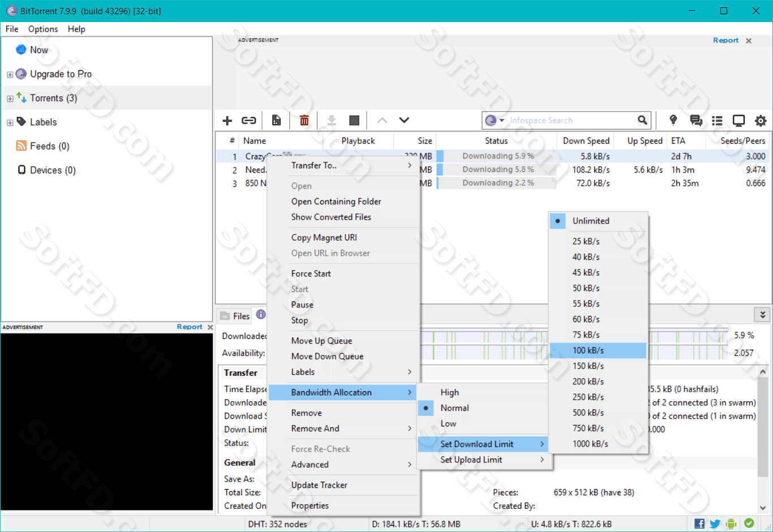Screen dimensions: 773x532
Task: Click the chat bubbles icon in toolbar
Action: (x=696, y=121)
